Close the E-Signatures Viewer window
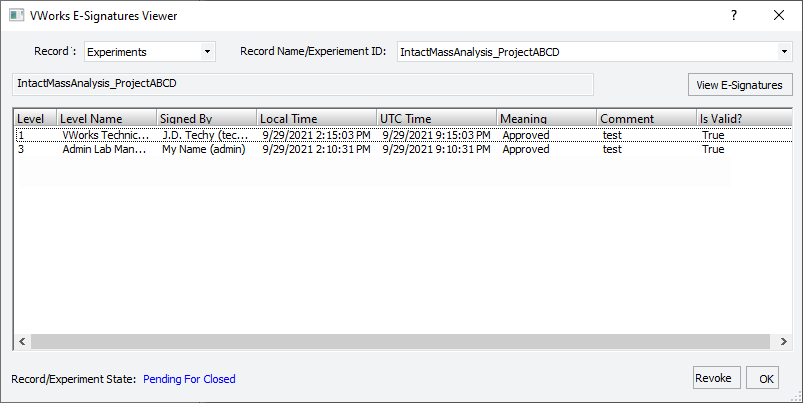The width and height of the screenshot is (807, 407). (779, 15)
